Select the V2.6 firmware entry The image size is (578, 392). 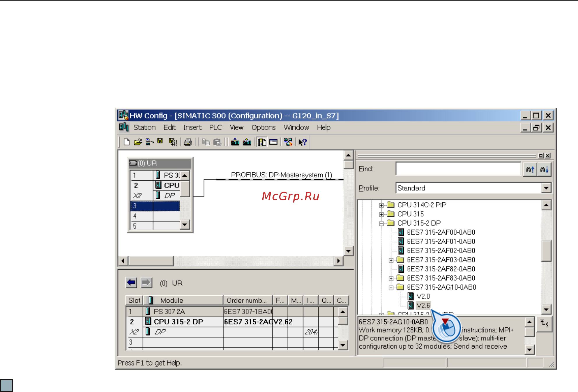point(423,306)
